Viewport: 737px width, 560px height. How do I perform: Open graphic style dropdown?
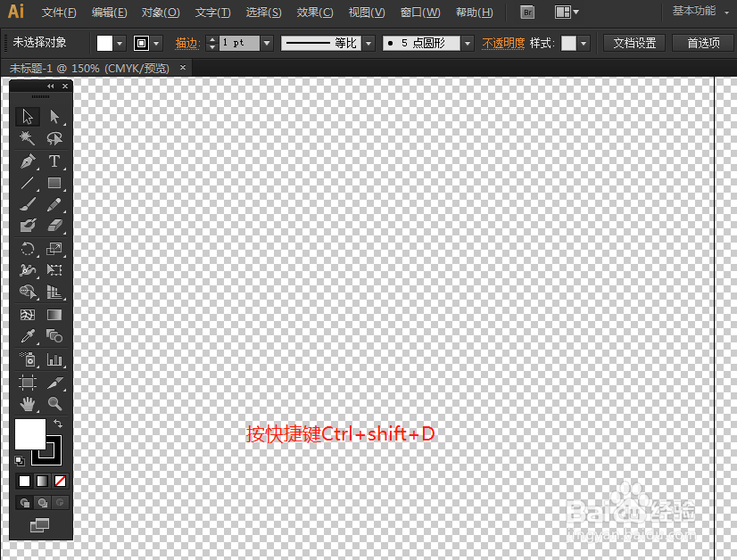(x=584, y=43)
